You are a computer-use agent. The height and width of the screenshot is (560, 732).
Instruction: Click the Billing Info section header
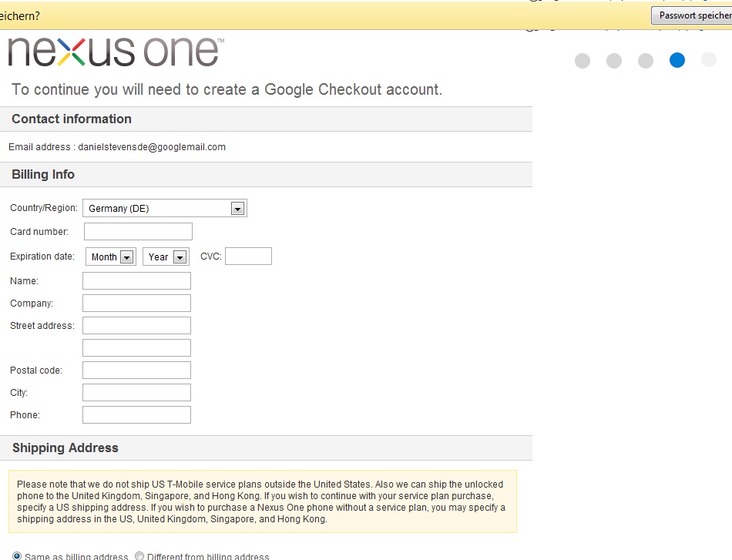266,175
